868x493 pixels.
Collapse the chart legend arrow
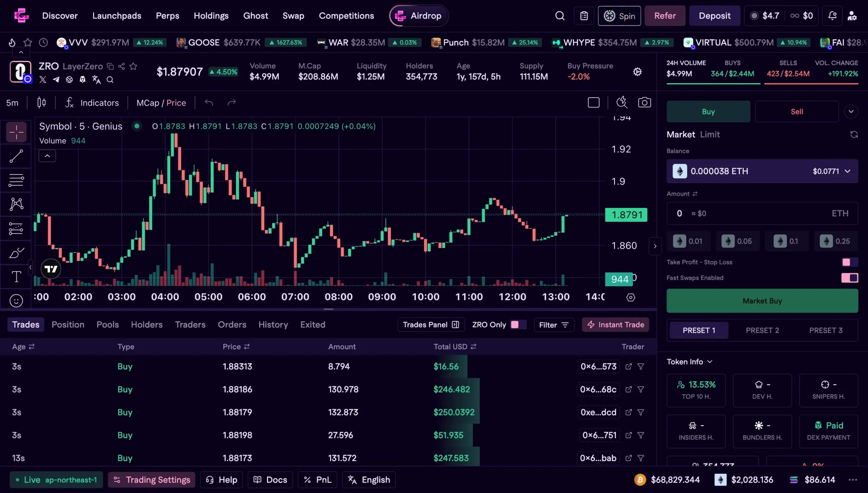[47, 156]
